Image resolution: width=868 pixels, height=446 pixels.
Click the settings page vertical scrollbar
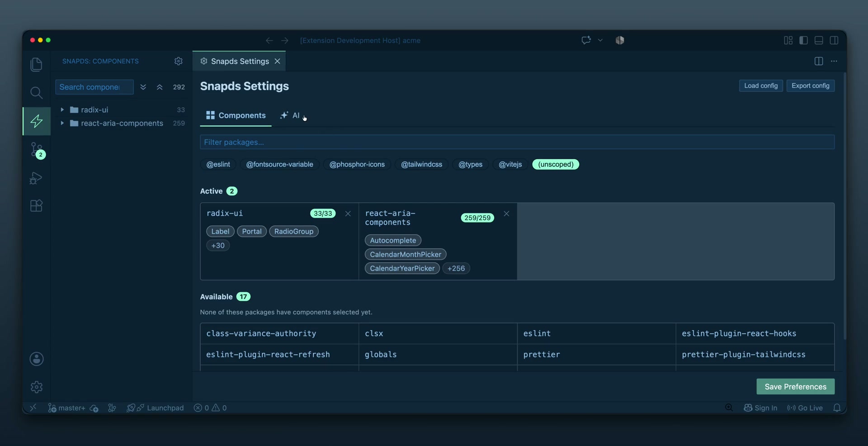pyautogui.click(x=844, y=206)
